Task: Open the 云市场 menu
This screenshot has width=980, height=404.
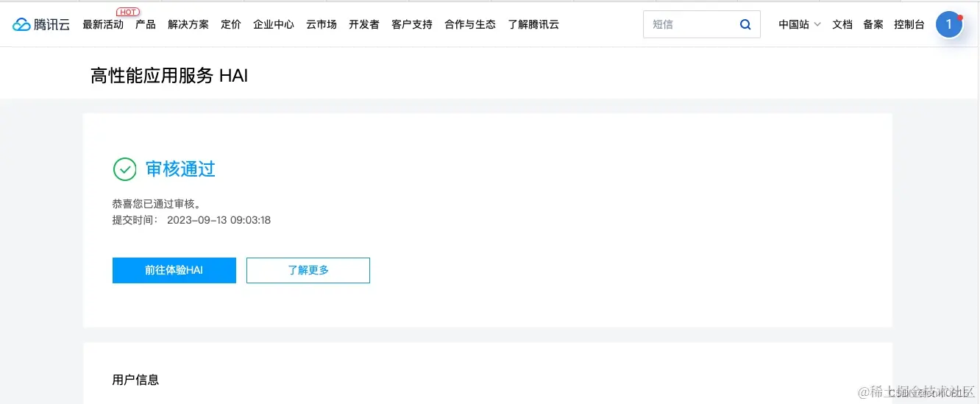Action: pyautogui.click(x=322, y=24)
